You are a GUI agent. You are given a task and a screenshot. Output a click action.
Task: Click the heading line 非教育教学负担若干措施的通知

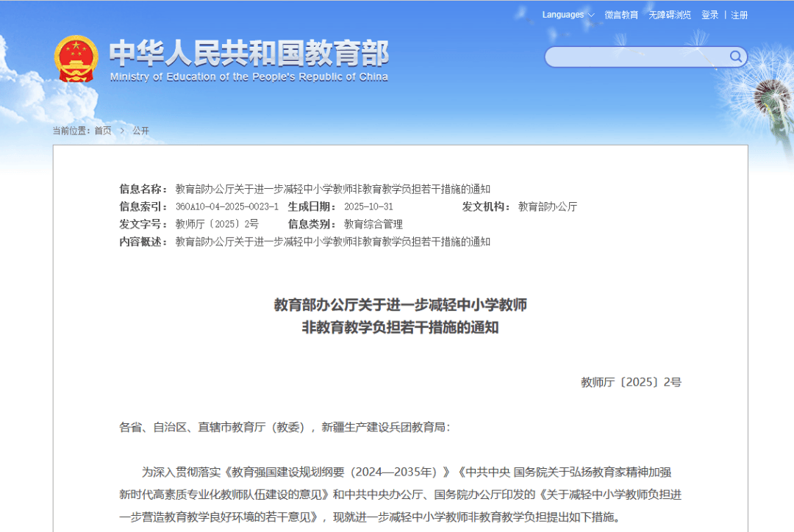click(401, 328)
